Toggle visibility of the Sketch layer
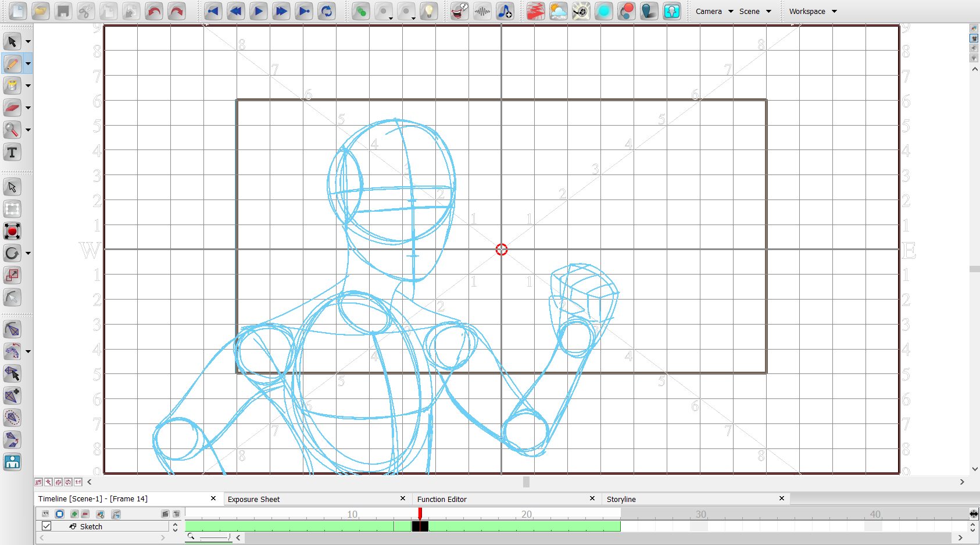Screen dimensions: 980x545 point(46,526)
